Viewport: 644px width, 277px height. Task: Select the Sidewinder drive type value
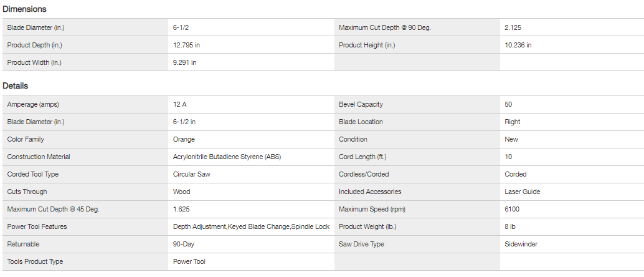(x=521, y=244)
